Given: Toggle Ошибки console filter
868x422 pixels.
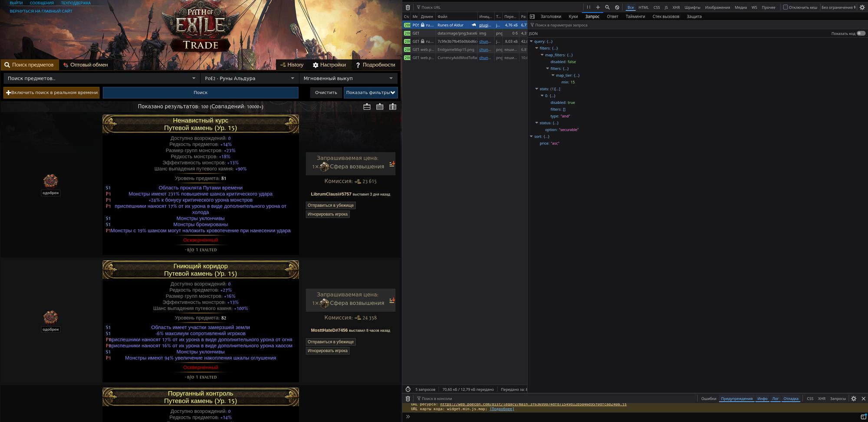Looking at the screenshot, I should coord(709,399).
